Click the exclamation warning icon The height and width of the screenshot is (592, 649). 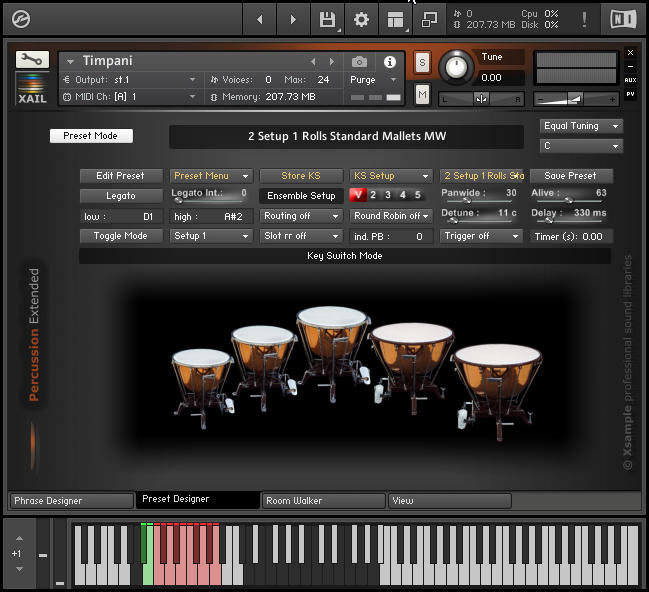(584, 19)
